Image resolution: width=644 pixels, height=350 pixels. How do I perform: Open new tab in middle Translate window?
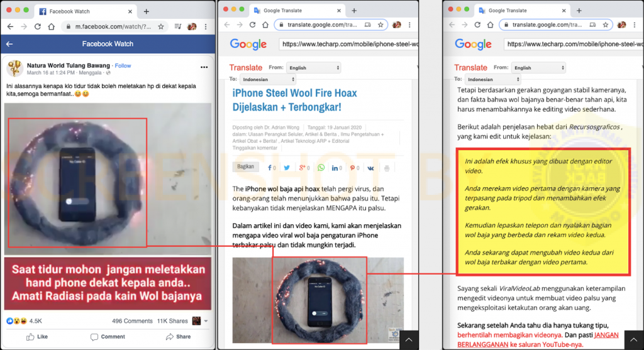[x=354, y=11]
